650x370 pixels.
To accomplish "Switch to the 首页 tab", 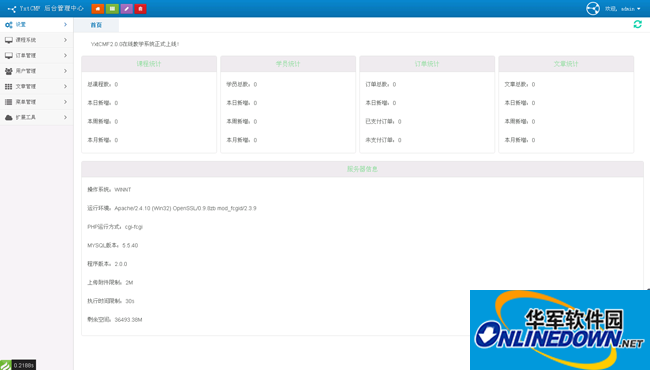I will tap(96, 25).
